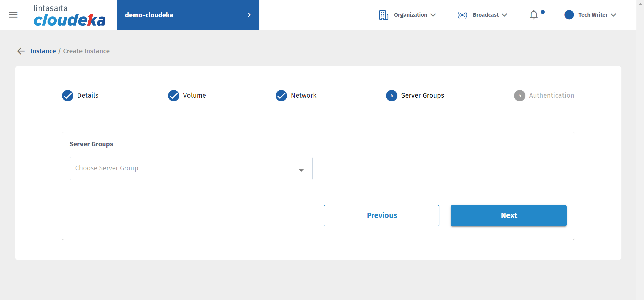
Task: Click the Next button
Action: click(508, 216)
